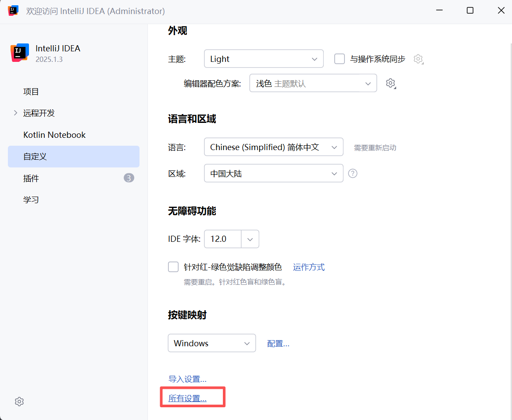Click the plugins update count badge
512x420 pixels.
[x=129, y=178]
